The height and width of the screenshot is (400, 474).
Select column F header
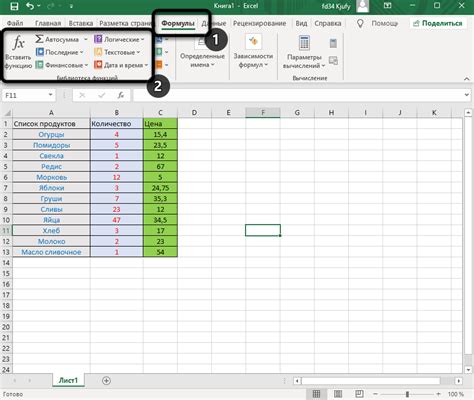pos(263,113)
